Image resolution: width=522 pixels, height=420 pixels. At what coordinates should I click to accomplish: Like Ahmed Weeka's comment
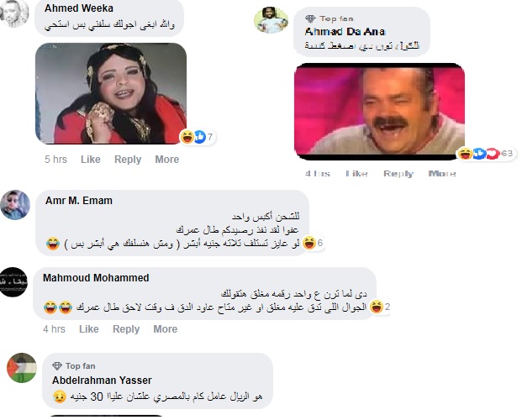(x=91, y=160)
